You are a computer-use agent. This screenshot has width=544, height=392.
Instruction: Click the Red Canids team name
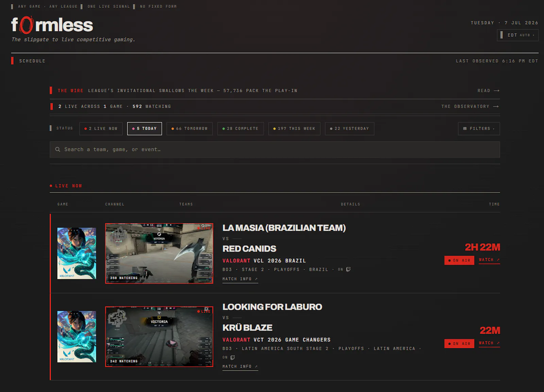[249, 249]
